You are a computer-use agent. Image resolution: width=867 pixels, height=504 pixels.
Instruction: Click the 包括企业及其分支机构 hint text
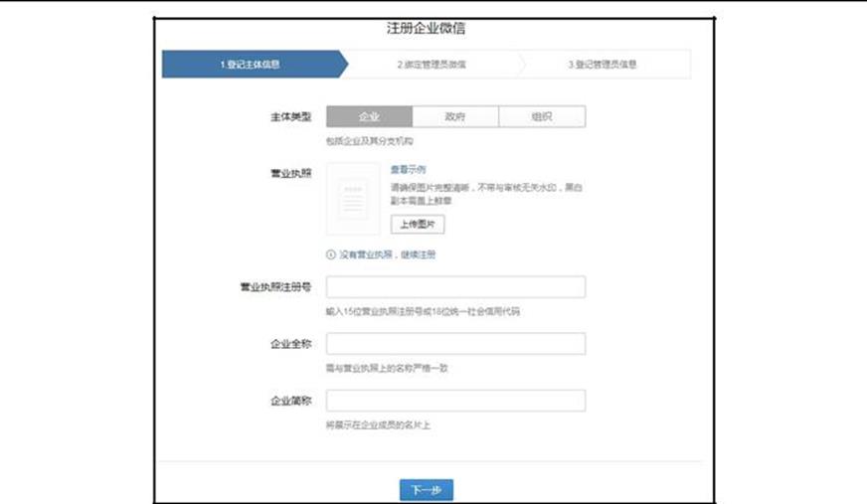pos(369,141)
